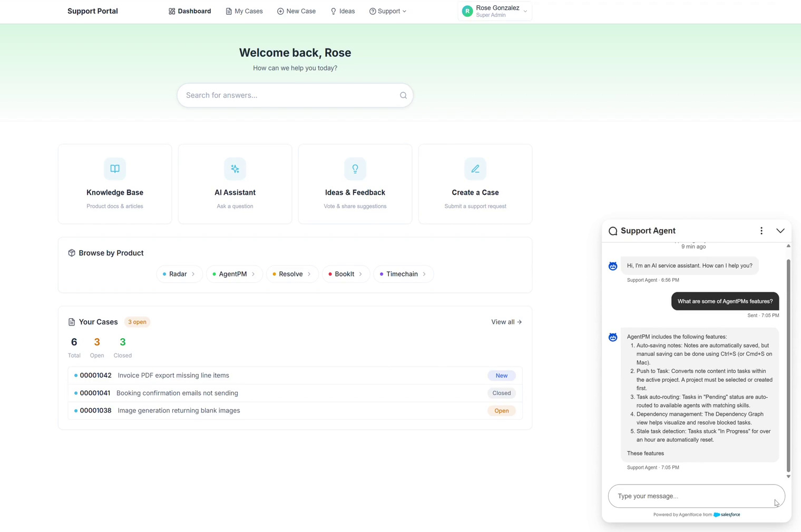
Task: Click the Ideas lightbulb icon in navigation
Action: pos(334,11)
